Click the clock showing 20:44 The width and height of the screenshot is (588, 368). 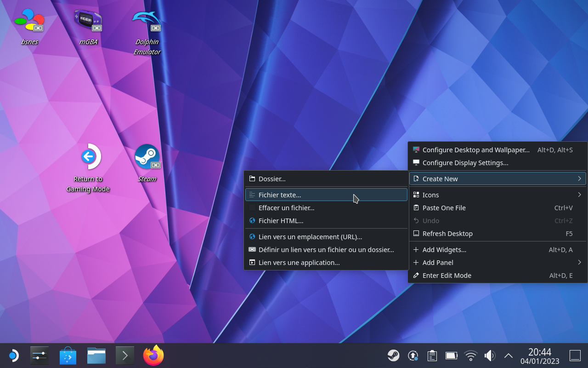540,356
